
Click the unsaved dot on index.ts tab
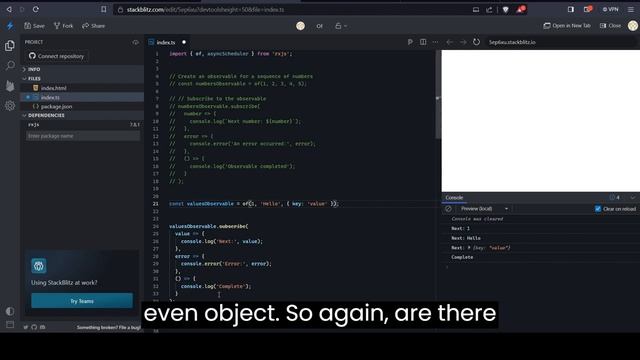point(184,42)
